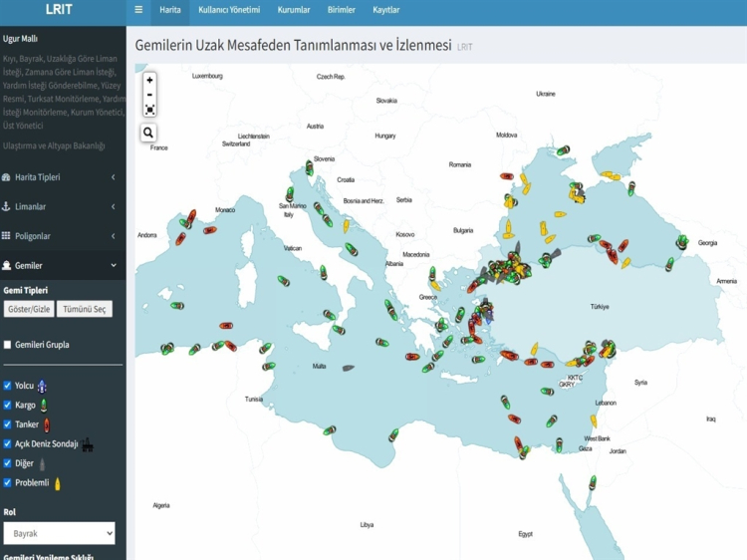
Task: Go to the Kurumlar menu
Action: 294,10
